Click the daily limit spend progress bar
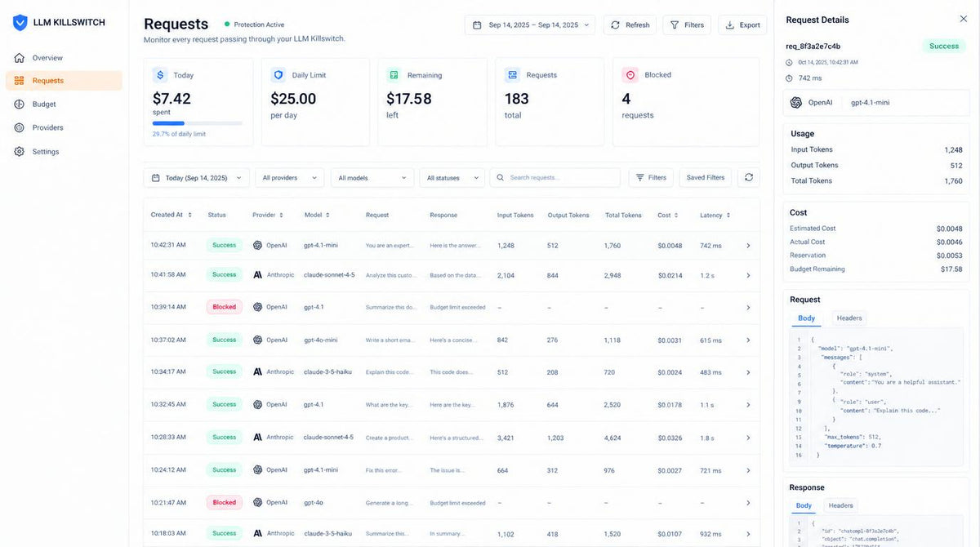The image size is (980, 547). coord(198,123)
